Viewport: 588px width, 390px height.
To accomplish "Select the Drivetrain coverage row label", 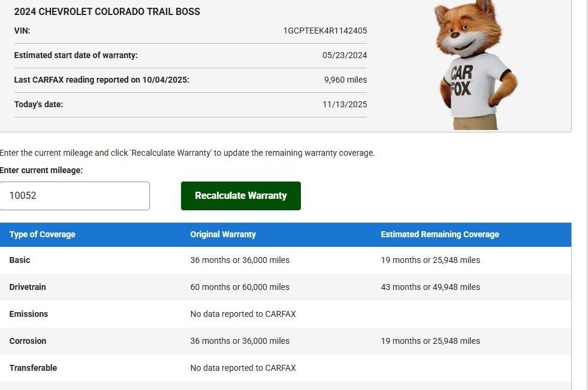I will (28, 287).
